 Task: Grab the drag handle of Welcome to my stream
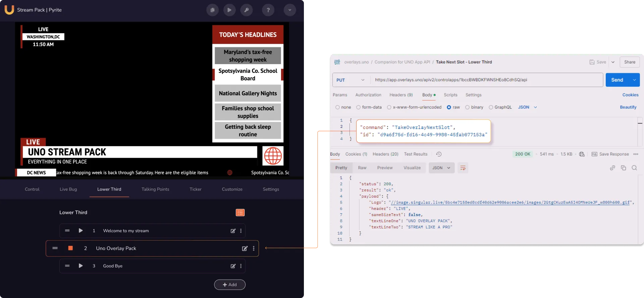(67, 230)
